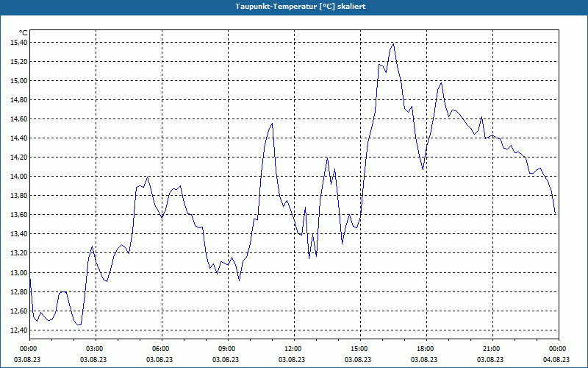Pick the 15:00 time label
588x368 pixels.
(360, 349)
